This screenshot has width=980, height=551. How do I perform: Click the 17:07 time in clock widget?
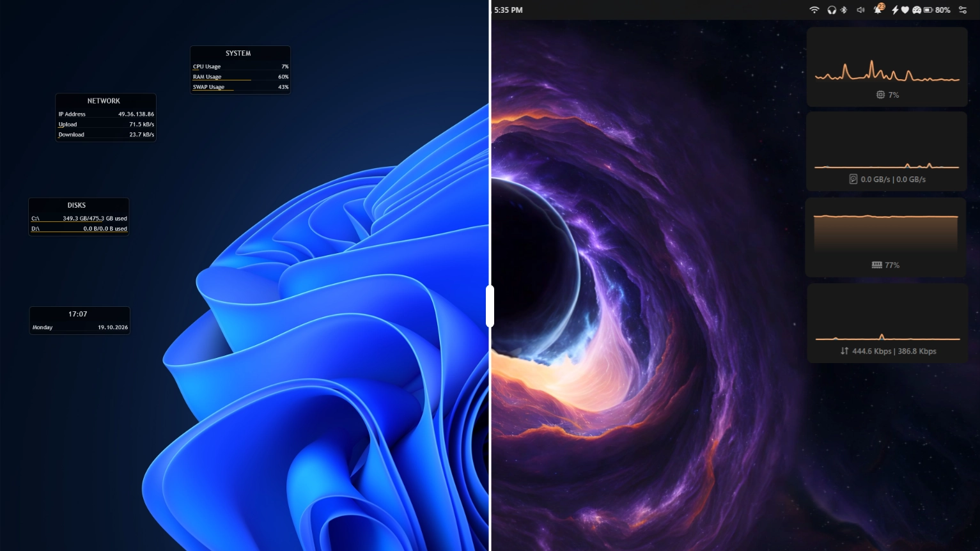pos(78,314)
